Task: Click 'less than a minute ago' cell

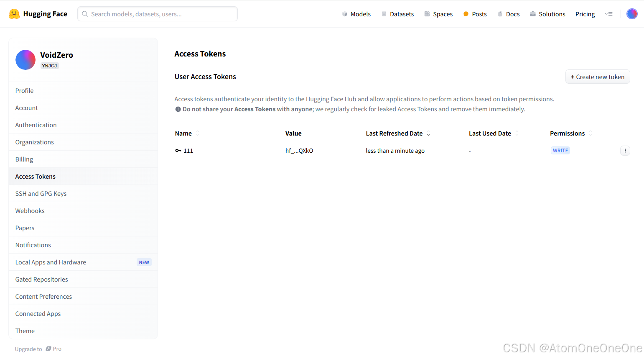Action: [x=395, y=151]
